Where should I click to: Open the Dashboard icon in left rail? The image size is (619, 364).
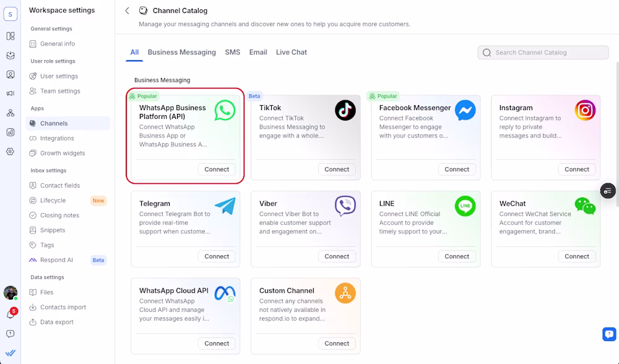coord(11,36)
